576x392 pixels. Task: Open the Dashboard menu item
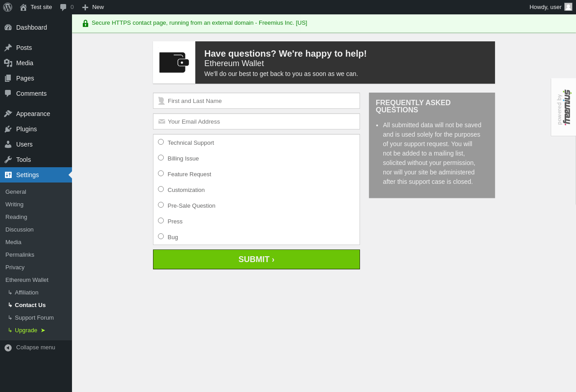pos(36,27)
